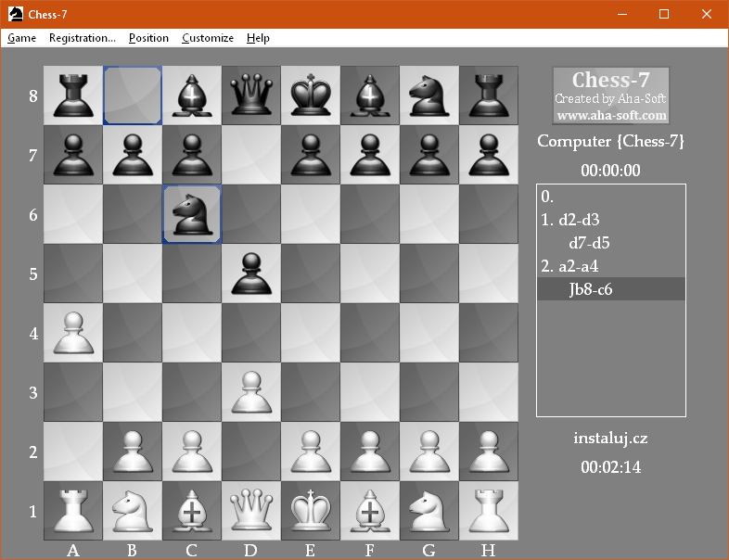This screenshot has height=560, width=729.
Task: Select the black rook on A8
Action: (73, 95)
